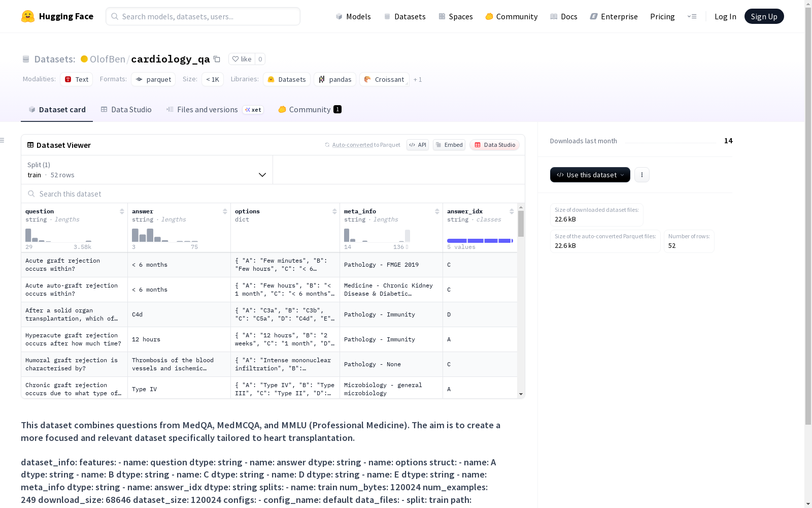Select the pandas library tag
Image resolution: width=812 pixels, height=508 pixels.
point(335,79)
